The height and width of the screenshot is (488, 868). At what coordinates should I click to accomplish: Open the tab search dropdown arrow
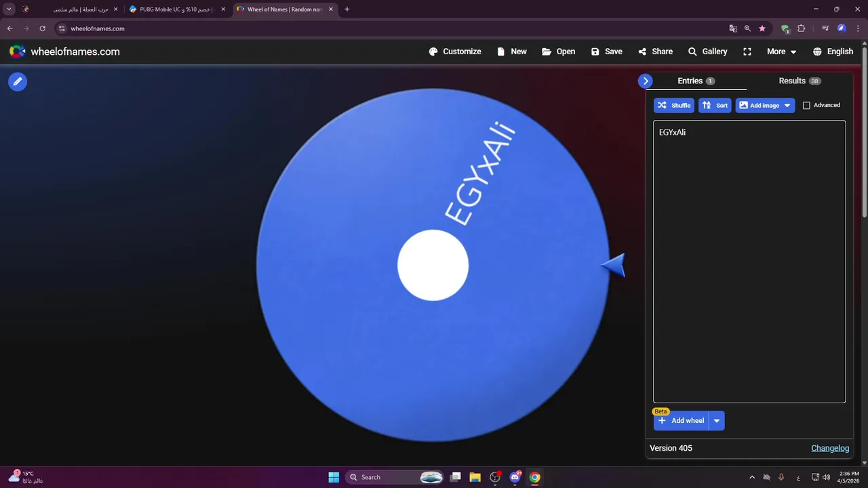coord(9,9)
